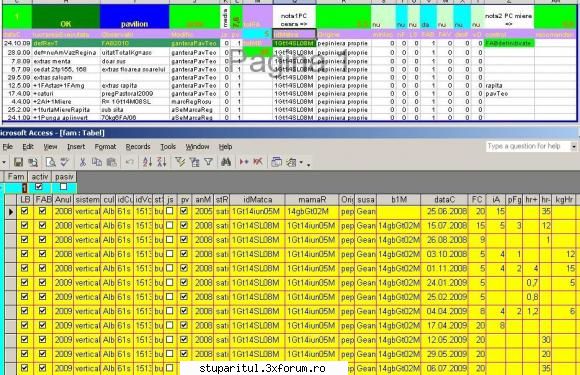
Task: Toggle LB checkbox in row dated 25.06.2008
Action: coord(24,211)
